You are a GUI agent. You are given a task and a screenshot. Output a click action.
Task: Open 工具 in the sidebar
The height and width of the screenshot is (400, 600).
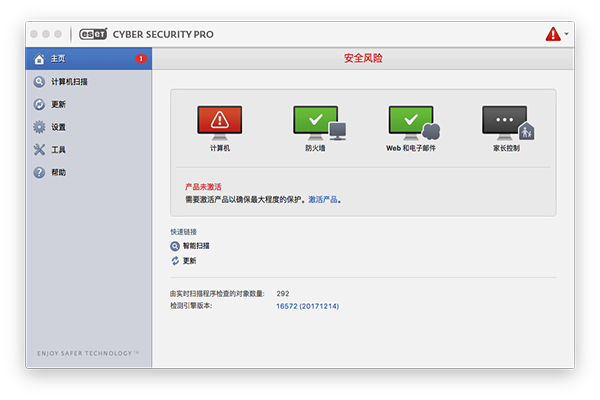[58, 150]
